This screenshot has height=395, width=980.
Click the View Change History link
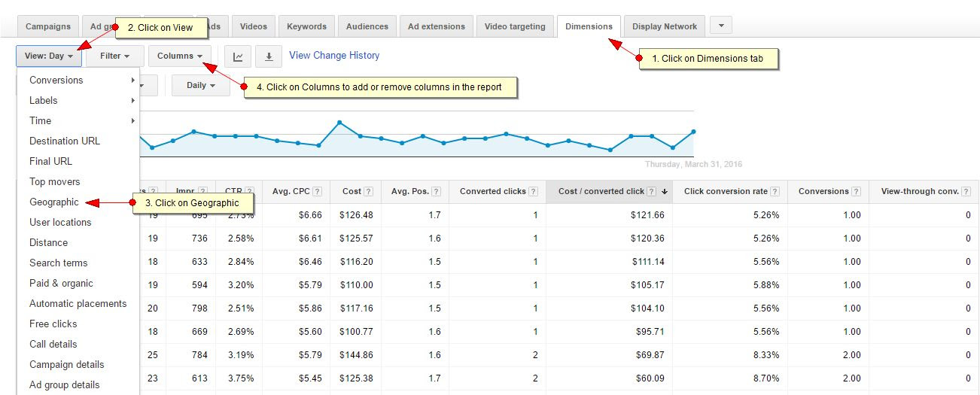click(334, 56)
